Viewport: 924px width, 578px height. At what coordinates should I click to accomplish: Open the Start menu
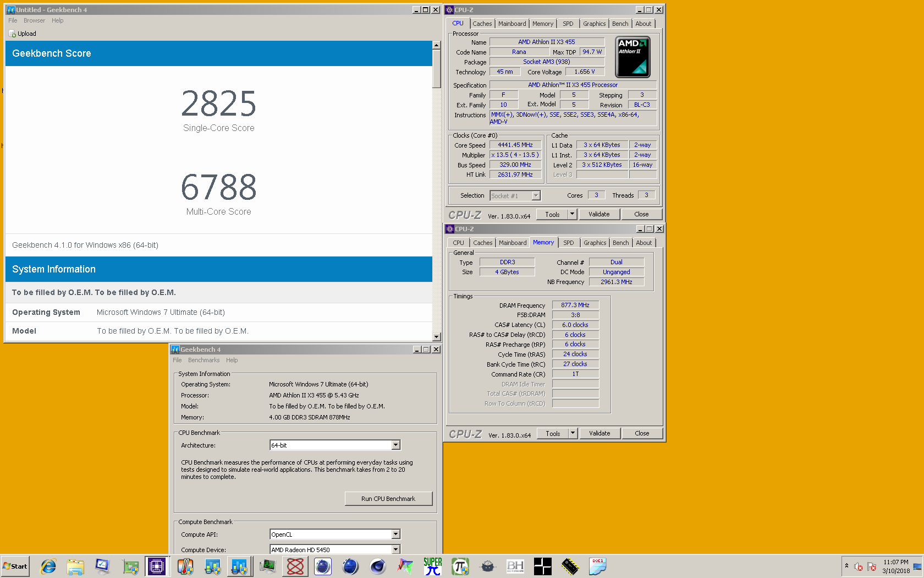point(15,566)
